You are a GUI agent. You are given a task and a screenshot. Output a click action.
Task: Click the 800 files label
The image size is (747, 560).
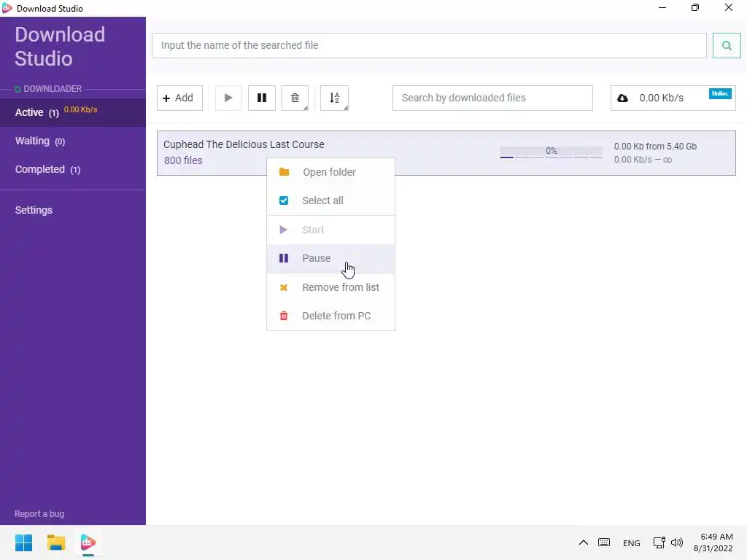[x=183, y=160]
